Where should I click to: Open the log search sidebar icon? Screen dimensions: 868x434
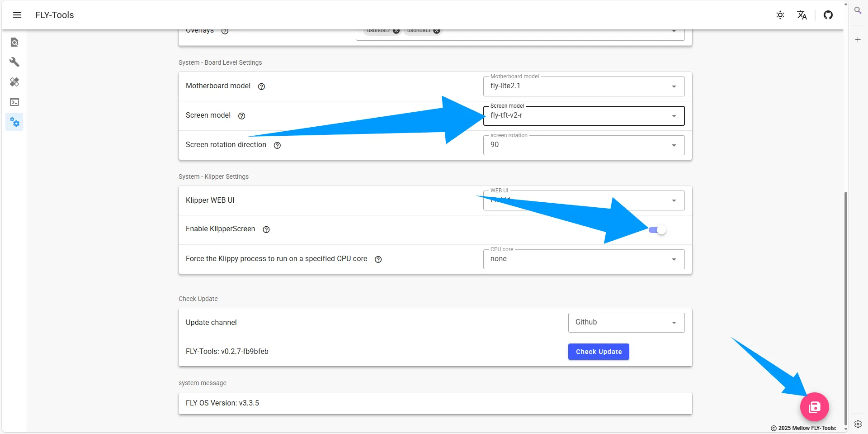(x=14, y=42)
